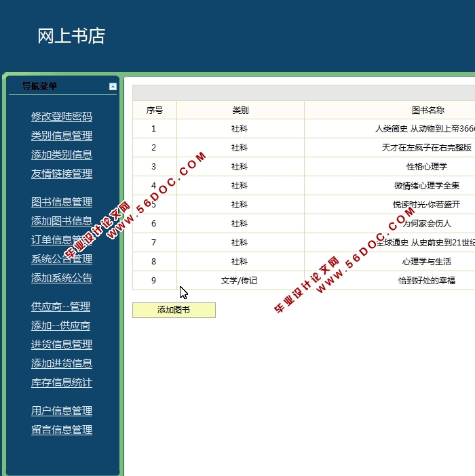Open 进货信息管理 link

click(62, 344)
